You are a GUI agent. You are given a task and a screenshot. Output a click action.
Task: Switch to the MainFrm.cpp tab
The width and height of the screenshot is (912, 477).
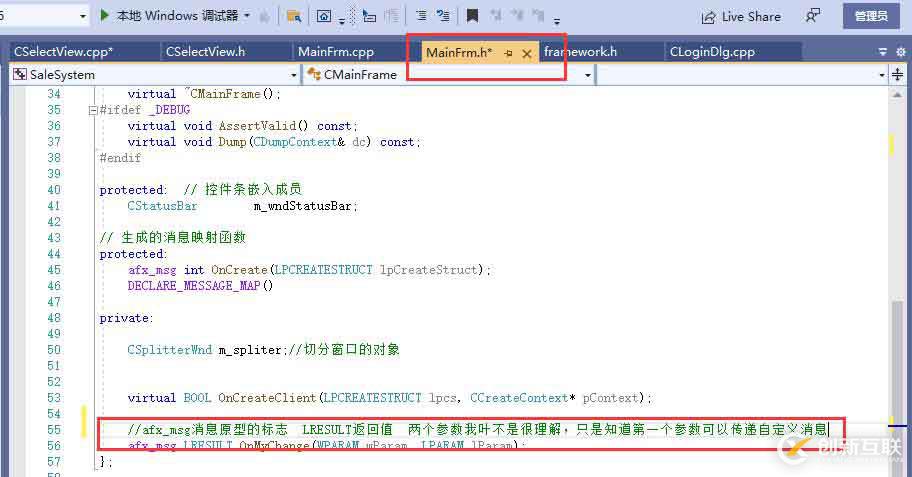336,52
